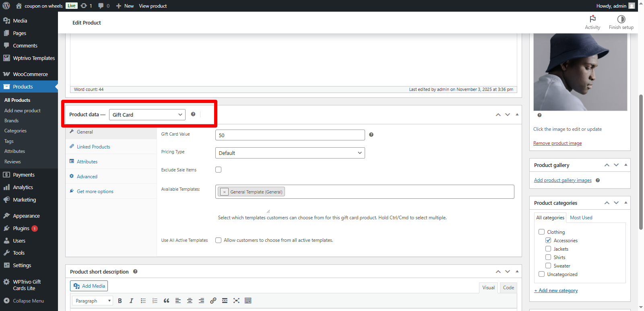644x311 pixels.
Task: Apply bold formatting in short description
Action: tap(120, 301)
